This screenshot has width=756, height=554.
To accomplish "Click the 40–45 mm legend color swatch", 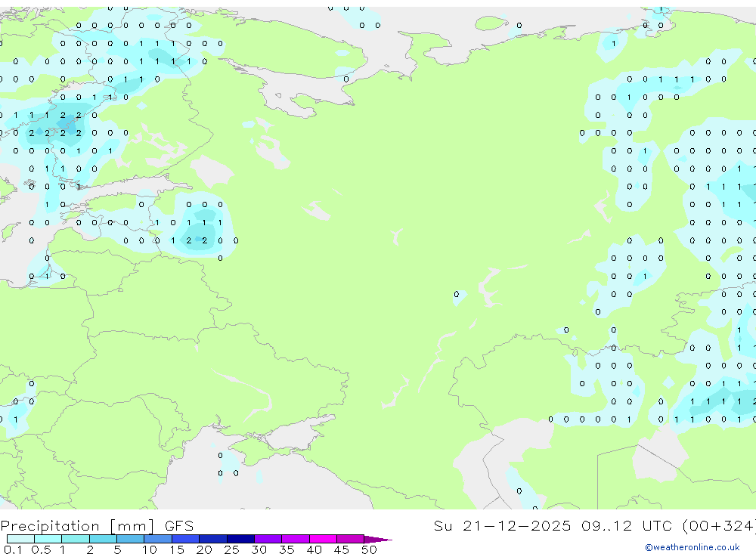I will click(323, 539).
